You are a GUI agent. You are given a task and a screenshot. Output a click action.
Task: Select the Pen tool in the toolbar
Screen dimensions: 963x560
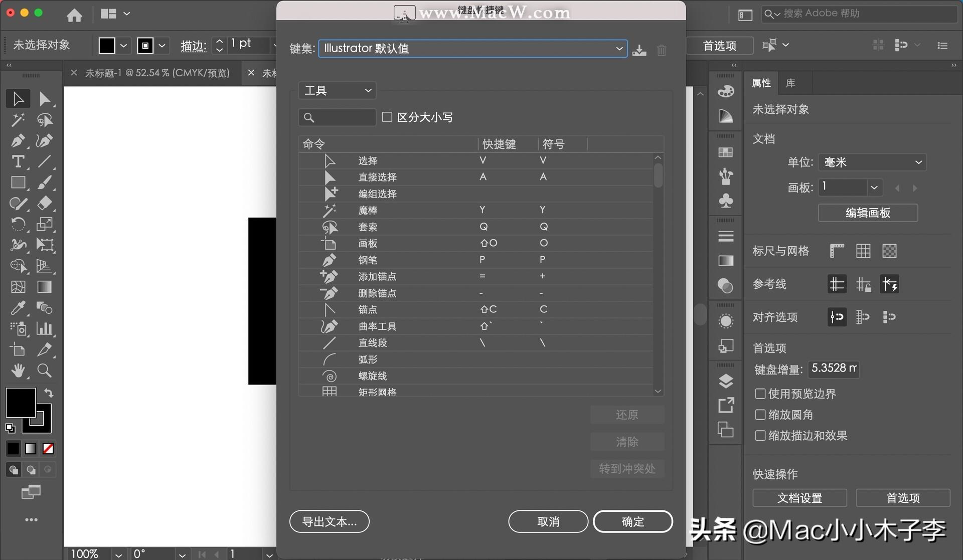coord(18,141)
